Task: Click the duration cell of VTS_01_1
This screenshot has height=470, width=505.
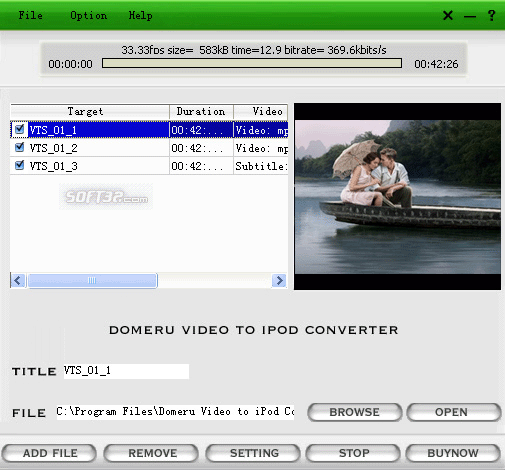Action: point(201,130)
